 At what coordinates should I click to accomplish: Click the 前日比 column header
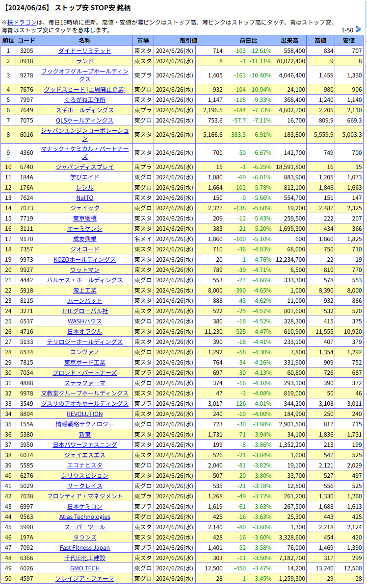tap(248, 40)
